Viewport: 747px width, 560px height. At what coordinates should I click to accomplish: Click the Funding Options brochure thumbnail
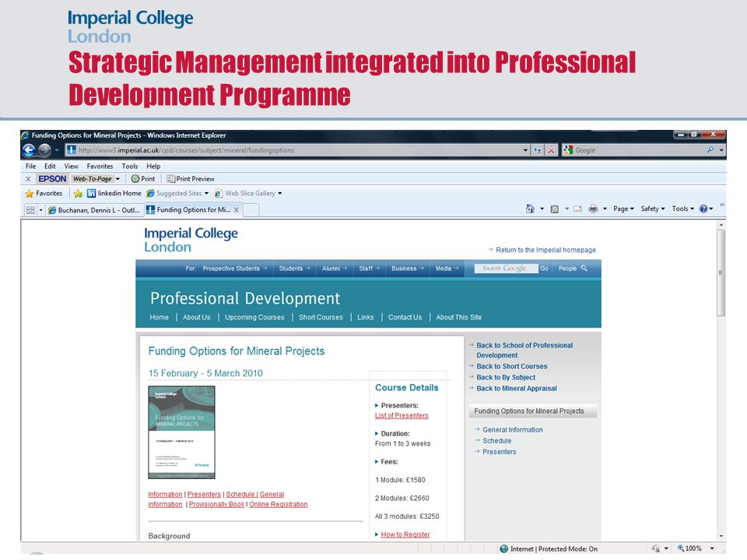(x=181, y=432)
